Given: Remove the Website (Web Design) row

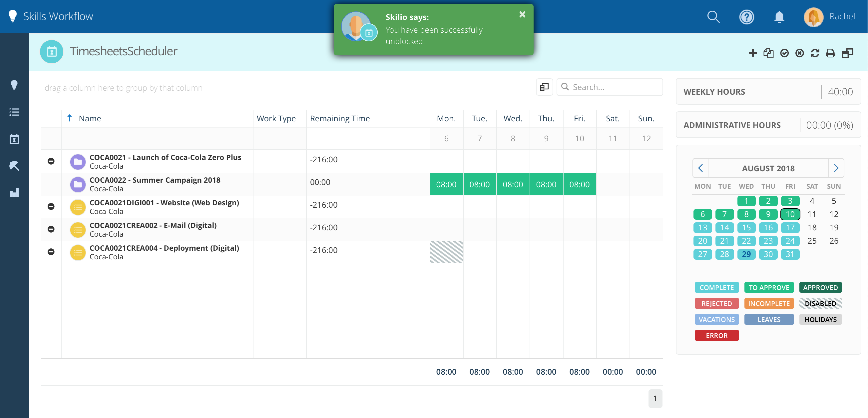Looking at the screenshot, I should coord(51,206).
